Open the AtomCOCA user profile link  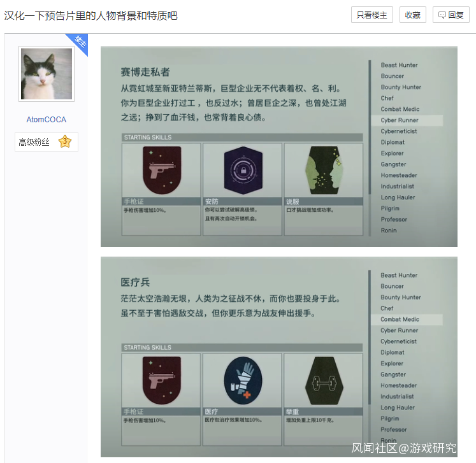tap(46, 120)
